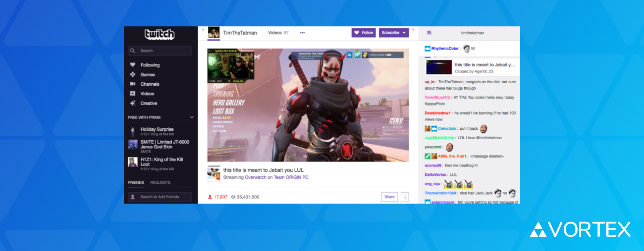
Task: Click the H1Z1 Loot offer thumbnail
Action: (x=133, y=162)
